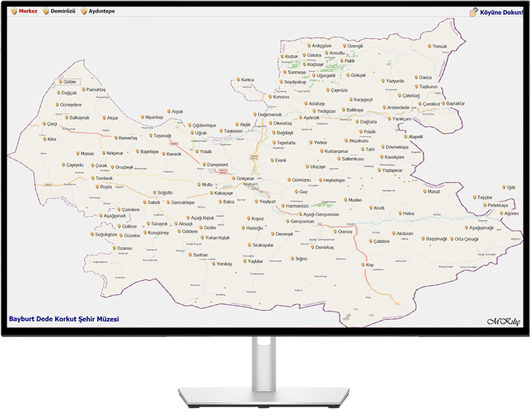The height and width of the screenshot is (417, 532).
Task: Click the Yeniköy village pin
Action: point(213,264)
